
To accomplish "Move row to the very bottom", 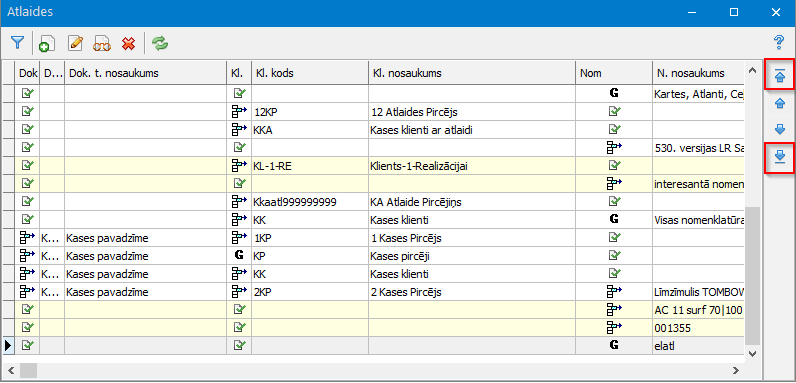I will tap(780, 157).
